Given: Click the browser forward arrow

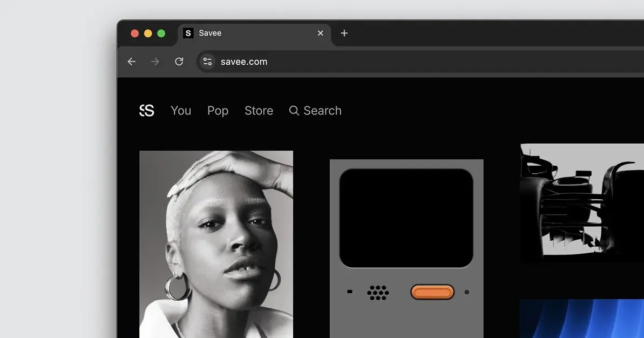Looking at the screenshot, I should coord(155,62).
